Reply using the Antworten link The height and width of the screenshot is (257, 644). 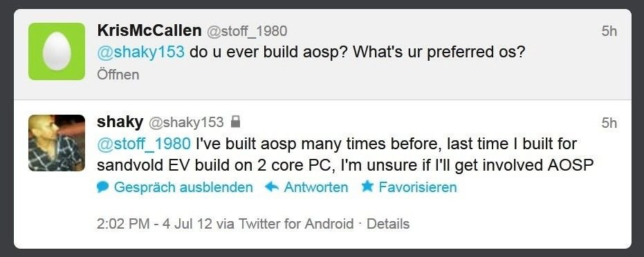[x=316, y=187]
